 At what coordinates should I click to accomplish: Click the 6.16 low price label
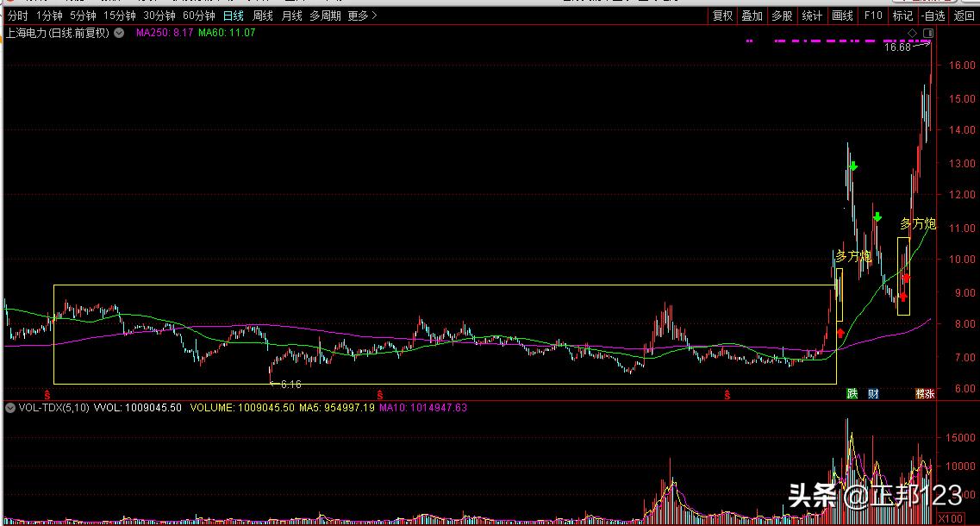point(290,384)
